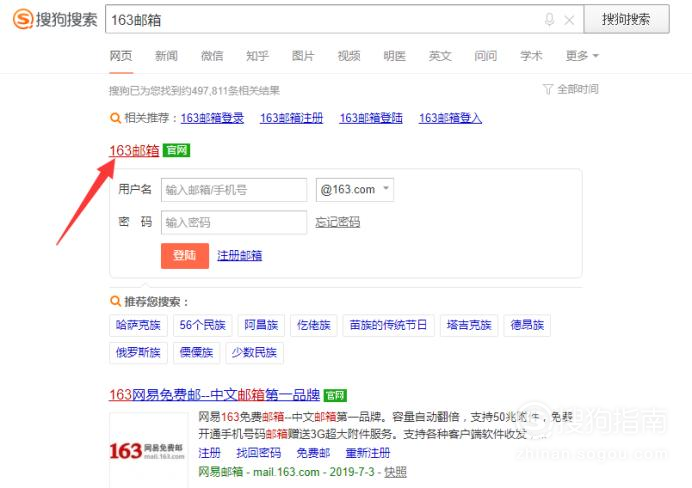Screen dimensions: 692x488
Task: Select suggested search 俄罗斯族
Action: 138,353
